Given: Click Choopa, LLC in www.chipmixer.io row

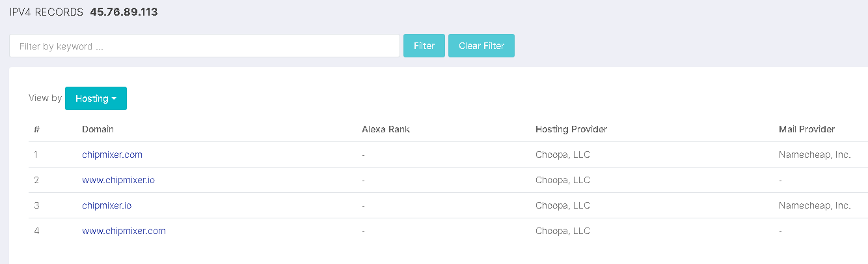Looking at the screenshot, I should click(x=563, y=180).
